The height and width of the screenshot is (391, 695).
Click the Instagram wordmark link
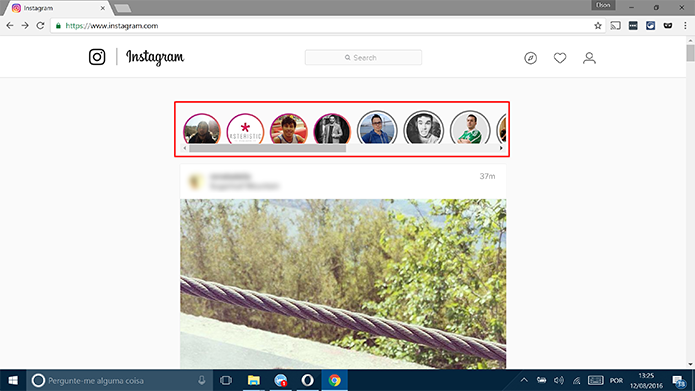tap(155, 57)
